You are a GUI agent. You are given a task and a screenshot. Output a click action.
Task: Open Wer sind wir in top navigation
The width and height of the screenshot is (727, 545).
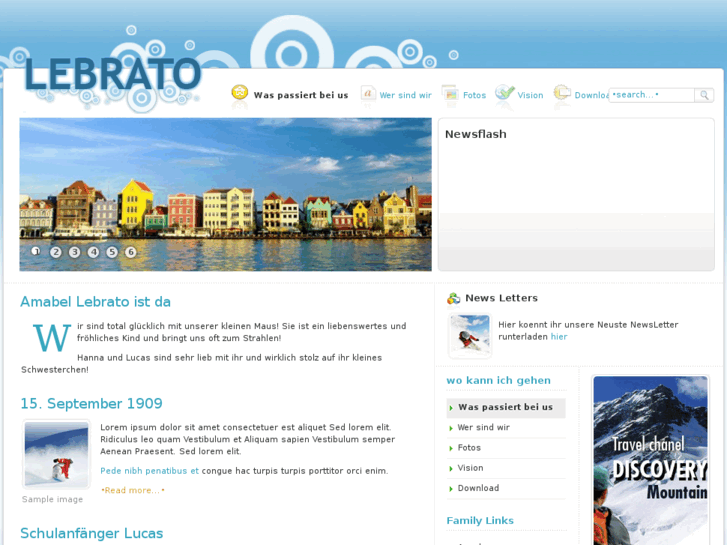point(405,95)
